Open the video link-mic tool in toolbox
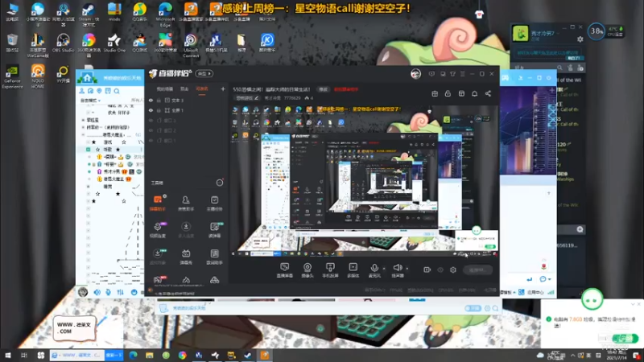The width and height of the screenshot is (644, 362). [158, 229]
